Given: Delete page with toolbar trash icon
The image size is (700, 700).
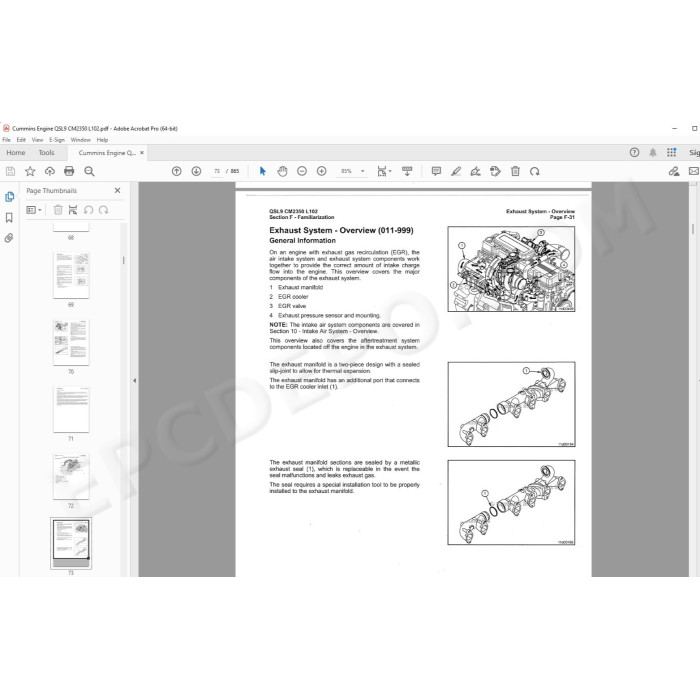Looking at the screenshot, I should tap(515, 171).
